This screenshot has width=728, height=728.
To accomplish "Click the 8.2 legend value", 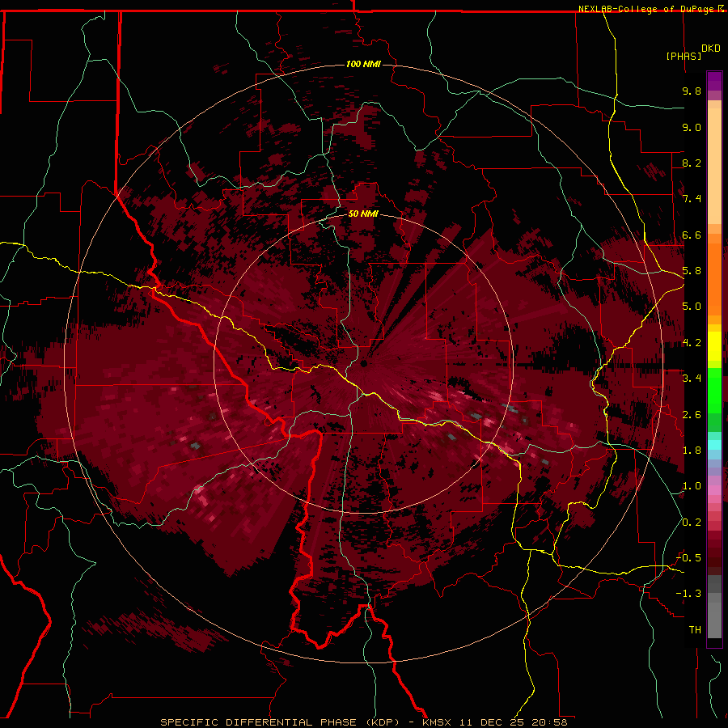I will (x=692, y=163).
